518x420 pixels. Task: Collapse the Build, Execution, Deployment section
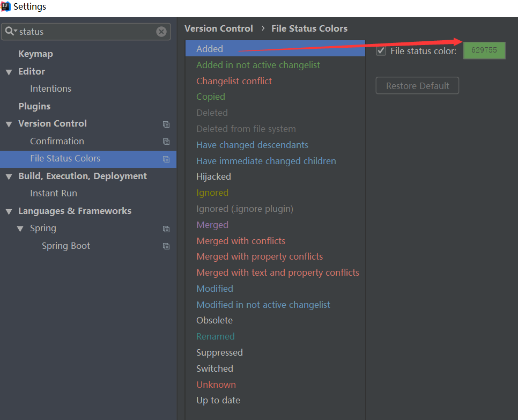(9, 176)
